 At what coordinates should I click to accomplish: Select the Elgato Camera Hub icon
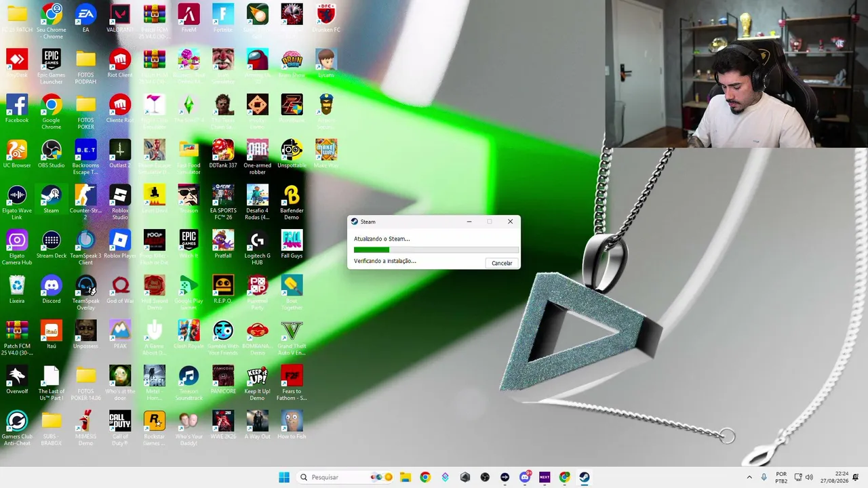tap(17, 248)
